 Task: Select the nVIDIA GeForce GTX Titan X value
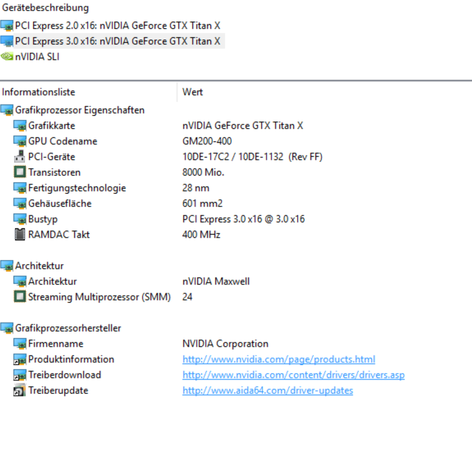[x=243, y=126]
